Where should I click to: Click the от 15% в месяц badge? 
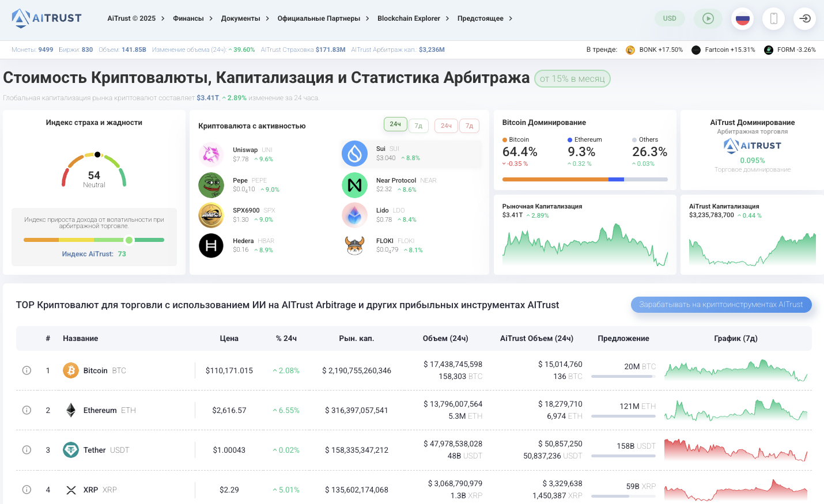(572, 79)
